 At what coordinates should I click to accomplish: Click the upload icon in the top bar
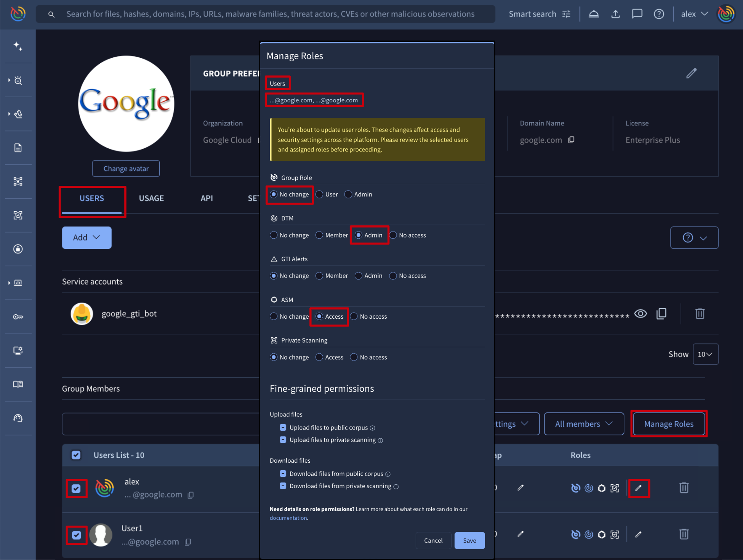[616, 14]
